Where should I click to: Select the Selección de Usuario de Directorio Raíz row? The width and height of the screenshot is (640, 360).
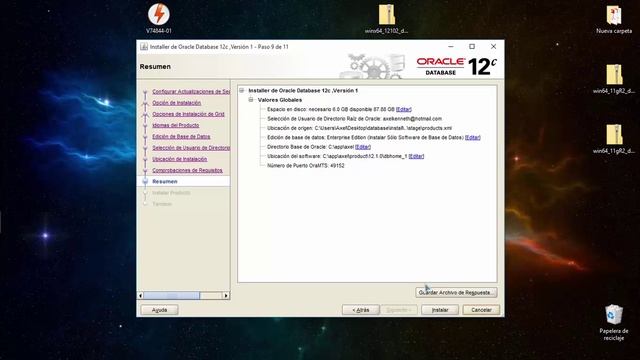[354, 119]
